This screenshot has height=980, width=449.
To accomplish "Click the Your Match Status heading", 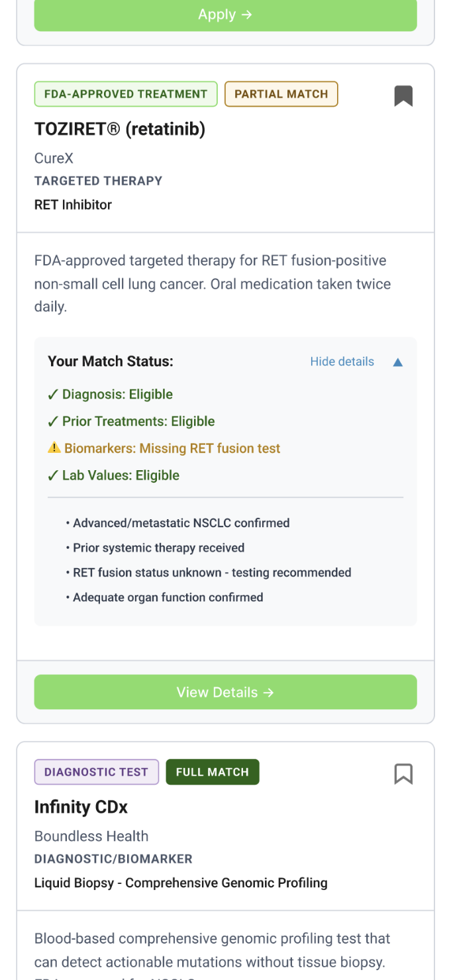I will [110, 362].
